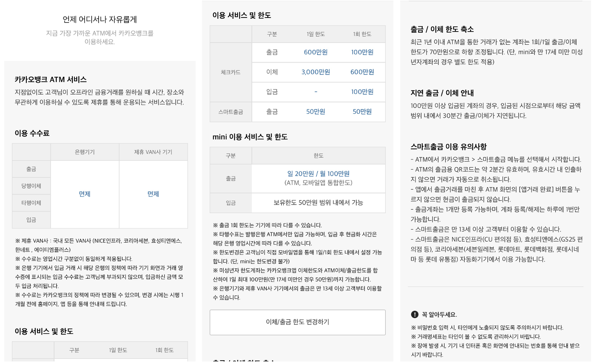Click the 당행이체 row label
Image resolution: width=612 pixels, height=364 pixels.
click(x=32, y=186)
